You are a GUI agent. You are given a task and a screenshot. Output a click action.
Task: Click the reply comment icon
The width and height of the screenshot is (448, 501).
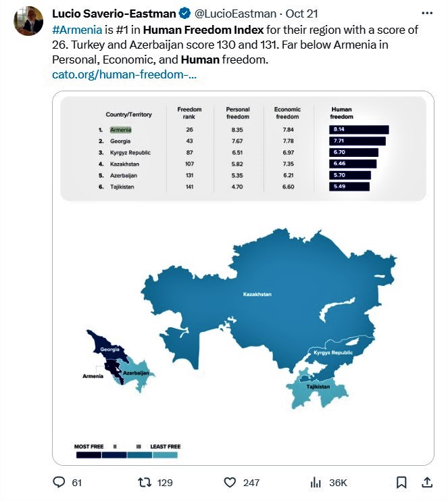point(59,482)
